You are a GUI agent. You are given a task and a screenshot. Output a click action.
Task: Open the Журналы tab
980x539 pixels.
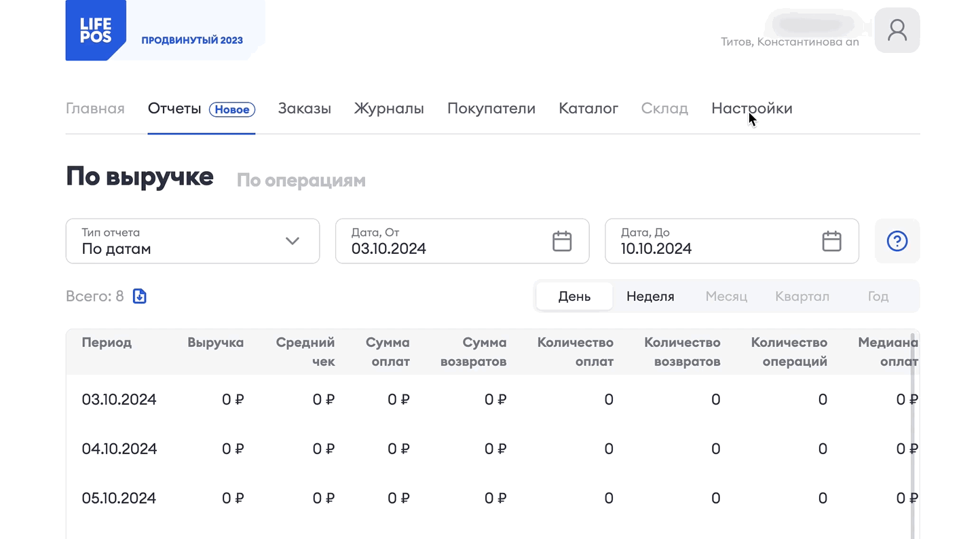[389, 109]
